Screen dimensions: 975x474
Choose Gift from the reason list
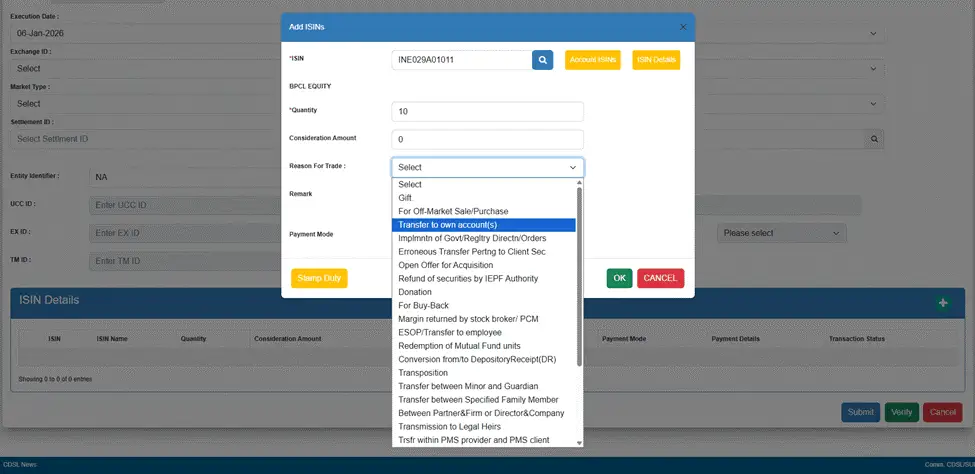(405, 198)
